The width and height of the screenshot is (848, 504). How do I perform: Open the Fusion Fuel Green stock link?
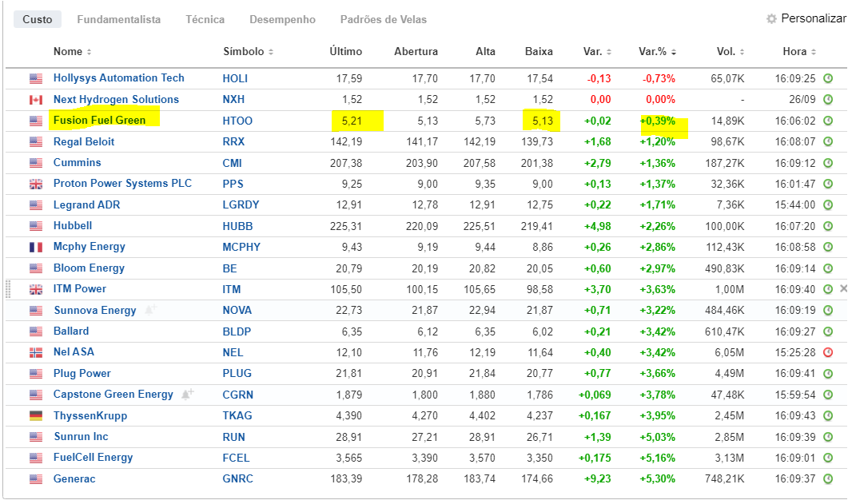99,121
